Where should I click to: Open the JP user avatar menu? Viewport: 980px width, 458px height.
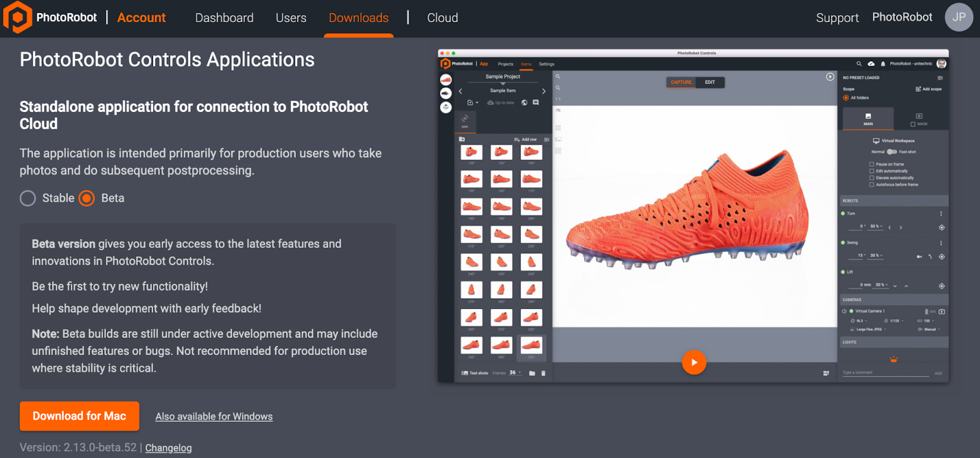point(959,17)
